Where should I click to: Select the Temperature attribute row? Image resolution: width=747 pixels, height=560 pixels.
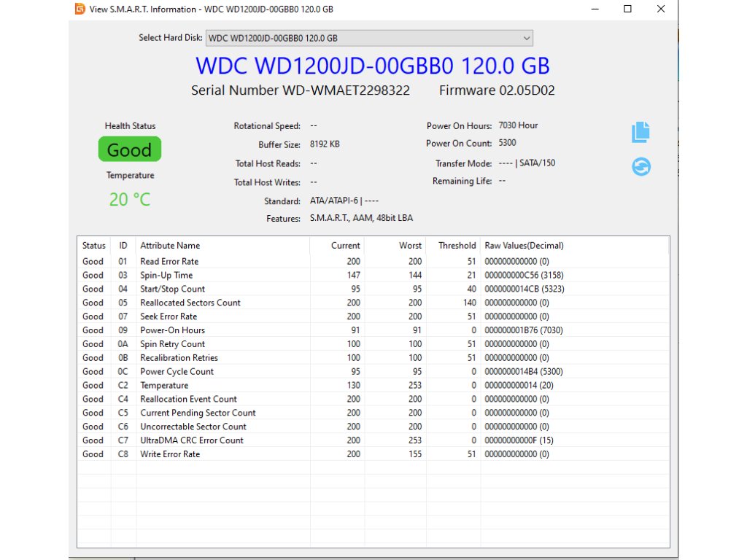(x=164, y=386)
